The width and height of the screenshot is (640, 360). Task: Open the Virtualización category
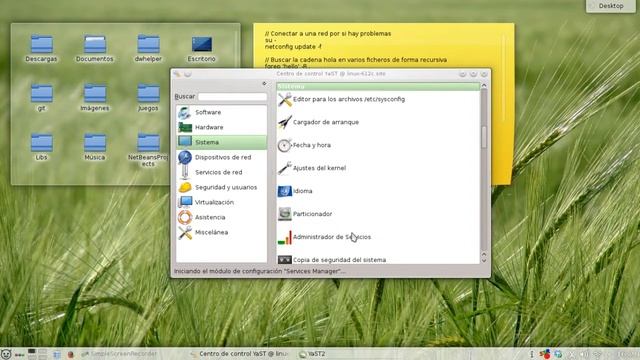[221, 202]
